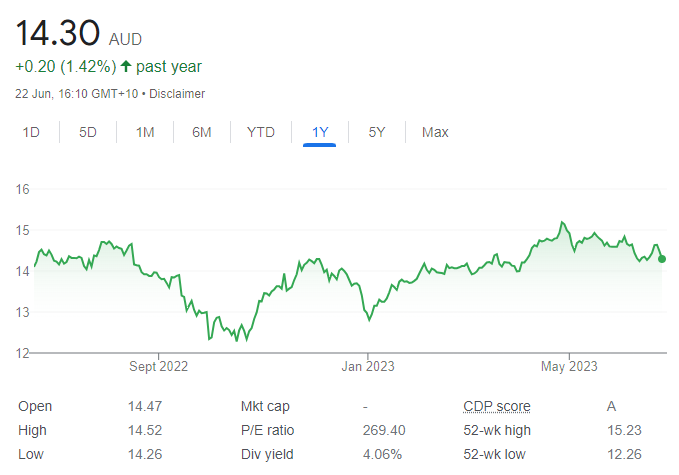View the YTD chart range
The width and height of the screenshot is (679, 475).
pos(261,132)
